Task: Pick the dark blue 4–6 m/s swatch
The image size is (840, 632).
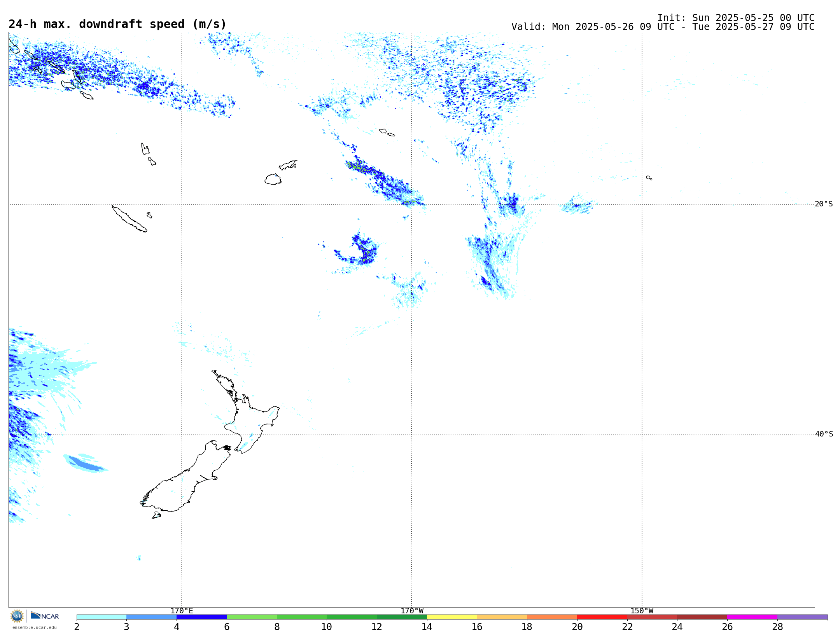Action: [x=201, y=617]
